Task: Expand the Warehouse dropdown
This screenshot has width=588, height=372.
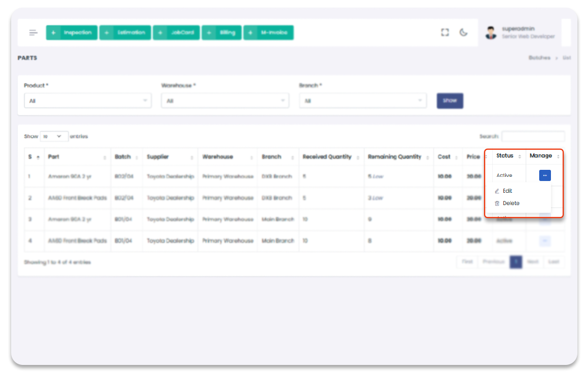Action: tap(225, 101)
